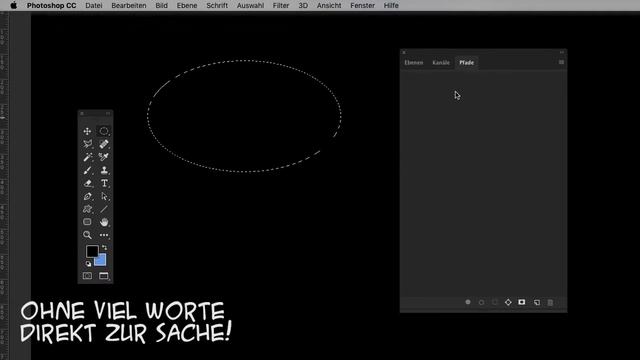Image resolution: width=640 pixels, height=360 pixels.
Task: Open the Edit Toolbar three-dots button
Action: pos(104,235)
